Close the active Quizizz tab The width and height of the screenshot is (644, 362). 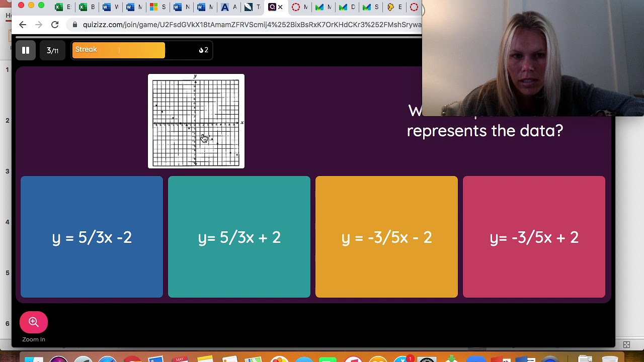pyautogui.click(x=280, y=7)
